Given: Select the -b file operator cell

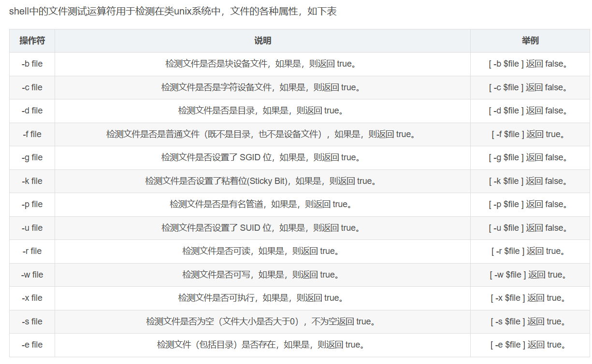Looking at the screenshot, I should pos(32,64).
